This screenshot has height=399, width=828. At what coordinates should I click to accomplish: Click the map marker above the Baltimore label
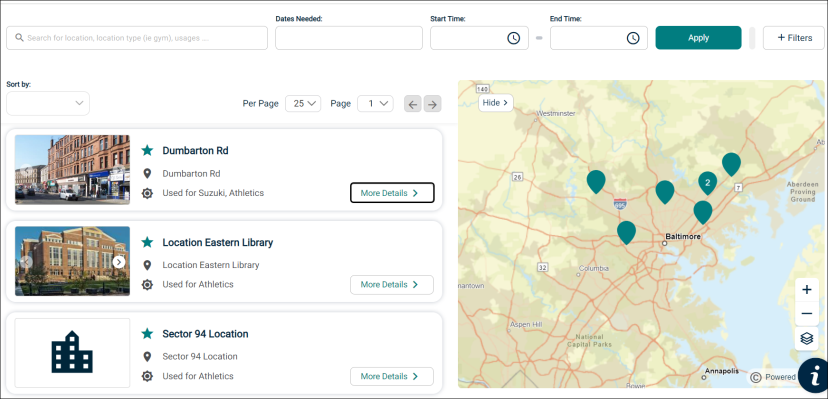tap(665, 192)
